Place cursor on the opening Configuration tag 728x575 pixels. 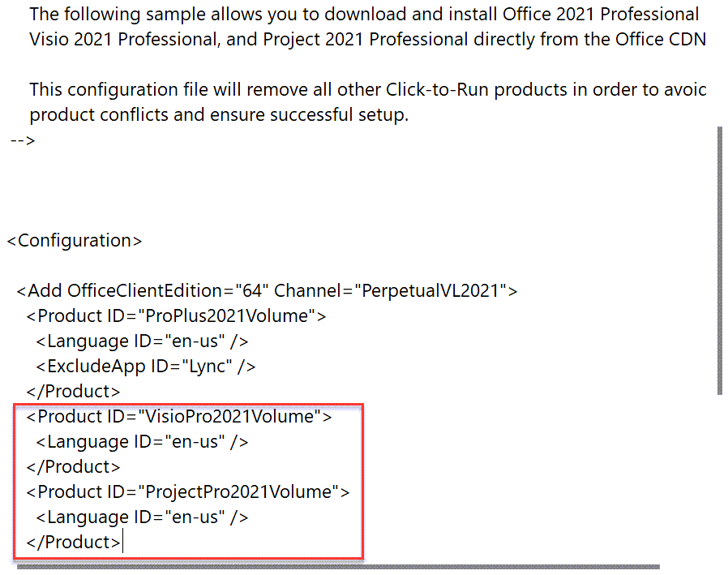(75, 241)
